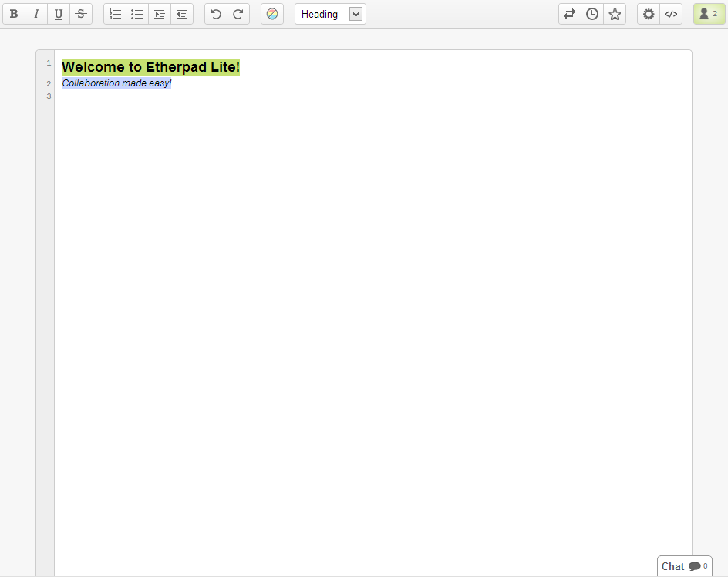Toggle underline formatting
Screen dimensions: 728x577
click(59, 14)
